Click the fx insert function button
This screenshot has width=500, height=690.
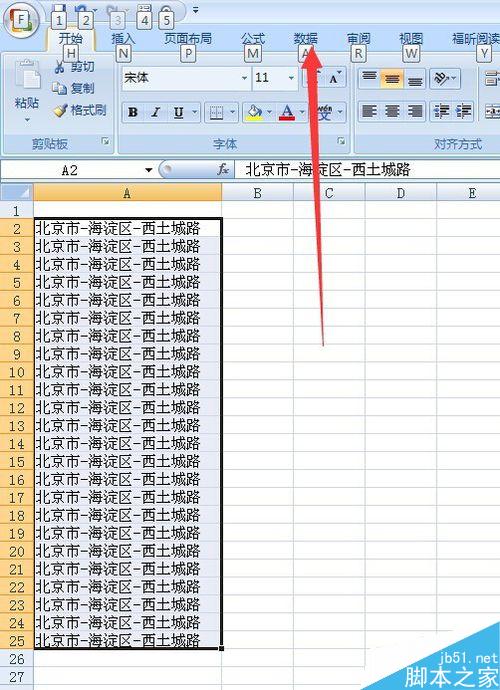click(223, 170)
